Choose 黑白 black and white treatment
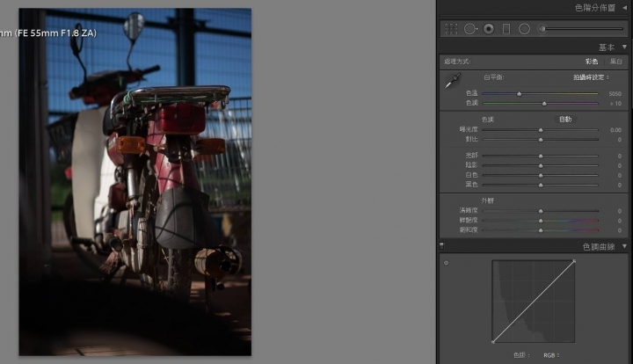 tap(615, 62)
